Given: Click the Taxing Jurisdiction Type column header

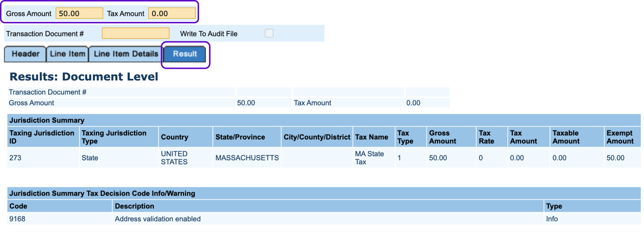Looking at the screenshot, I should point(114,137).
